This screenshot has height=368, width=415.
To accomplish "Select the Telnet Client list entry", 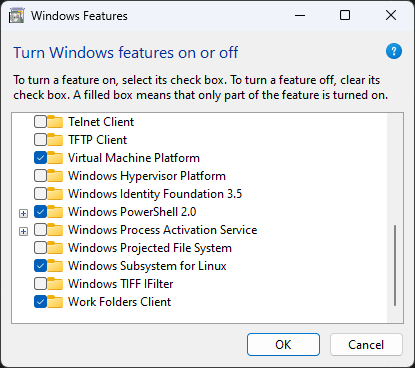I will (101, 122).
